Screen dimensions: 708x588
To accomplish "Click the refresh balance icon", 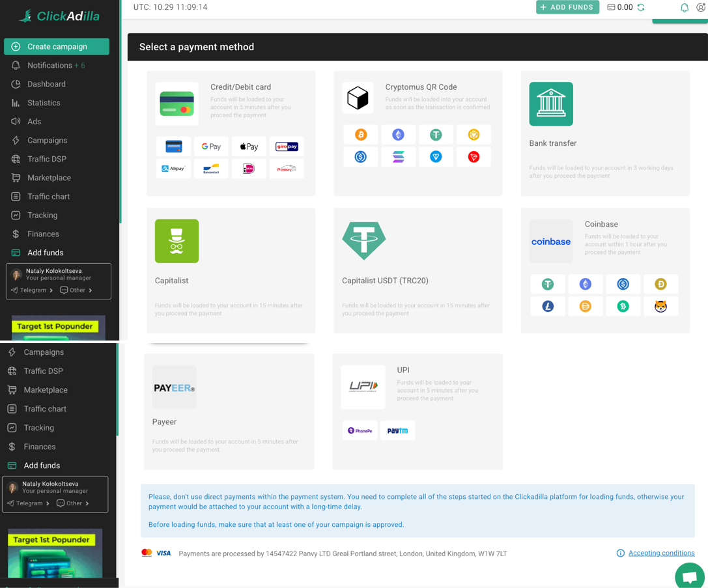I will 641,8.
